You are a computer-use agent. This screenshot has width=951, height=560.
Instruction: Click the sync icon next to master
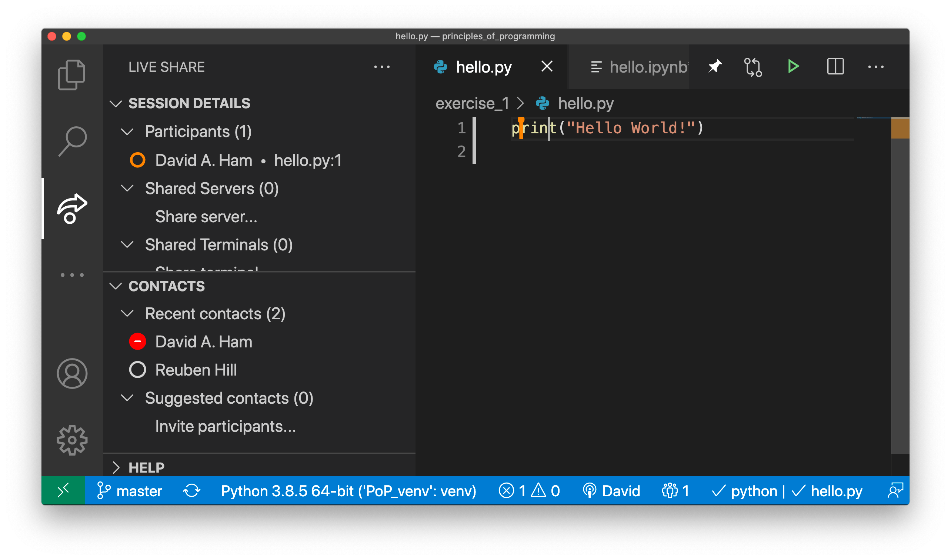point(192,491)
